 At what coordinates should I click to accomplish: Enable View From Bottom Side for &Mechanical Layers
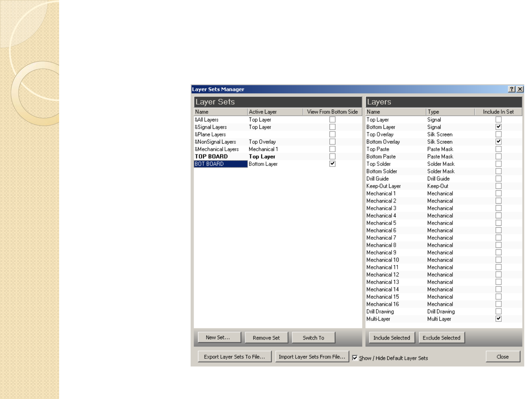click(332, 149)
